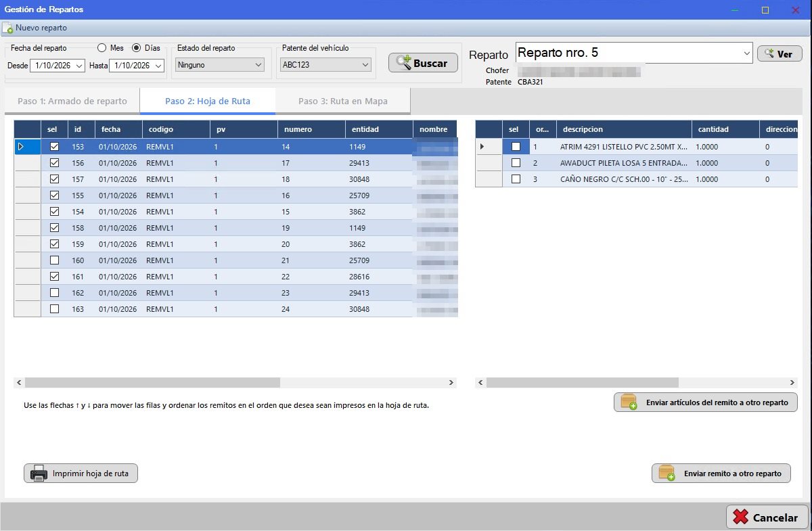This screenshot has height=531, width=812.
Task: Check the sel checkbox for id 160
Action: coord(55,260)
